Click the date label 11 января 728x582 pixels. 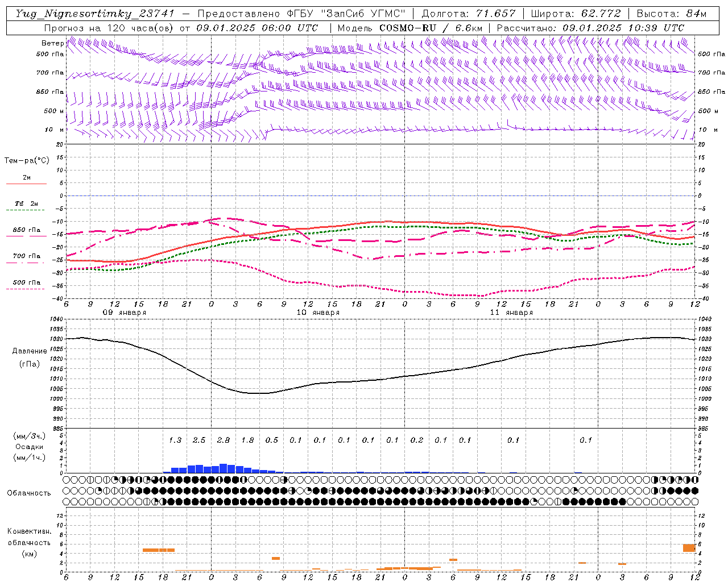[511, 313]
